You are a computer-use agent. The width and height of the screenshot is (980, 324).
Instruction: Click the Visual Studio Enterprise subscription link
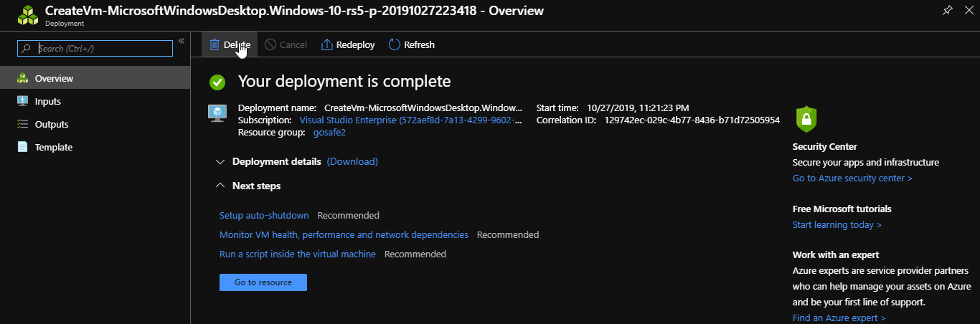click(x=409, y=120)
